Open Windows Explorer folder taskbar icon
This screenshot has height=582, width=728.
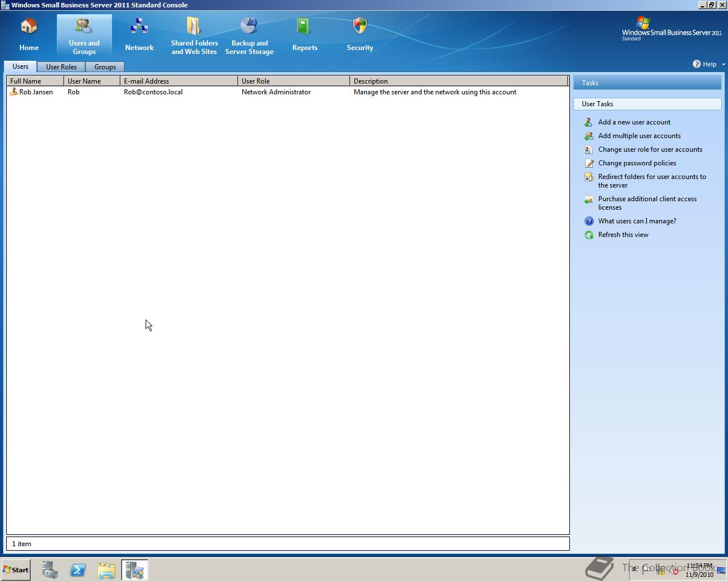point(106,569)
